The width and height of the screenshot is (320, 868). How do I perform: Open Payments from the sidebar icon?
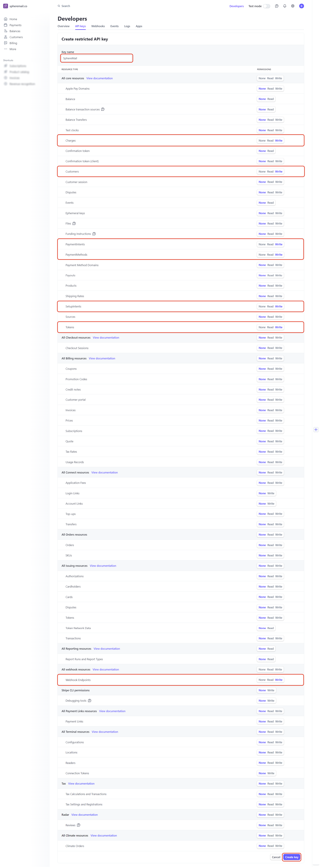pyautogui.click(x=5, y=25)
